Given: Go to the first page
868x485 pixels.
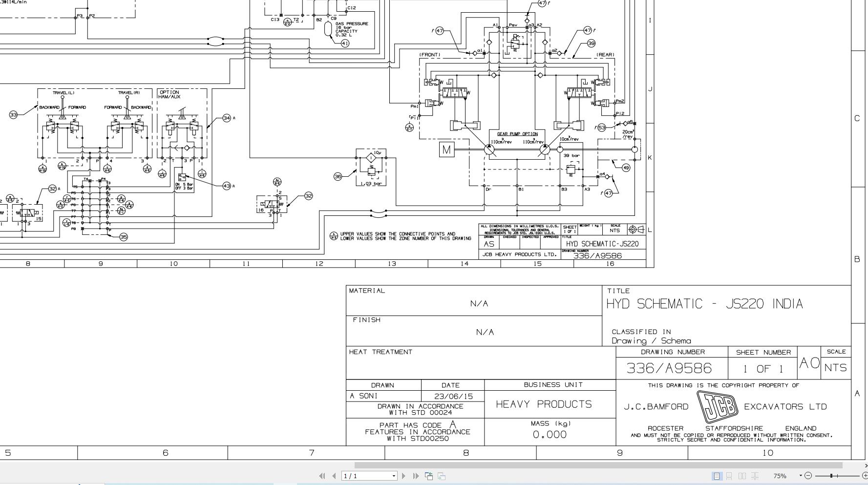Looking at the screenshot, I should pyautogui.click(x=322, y=476).
